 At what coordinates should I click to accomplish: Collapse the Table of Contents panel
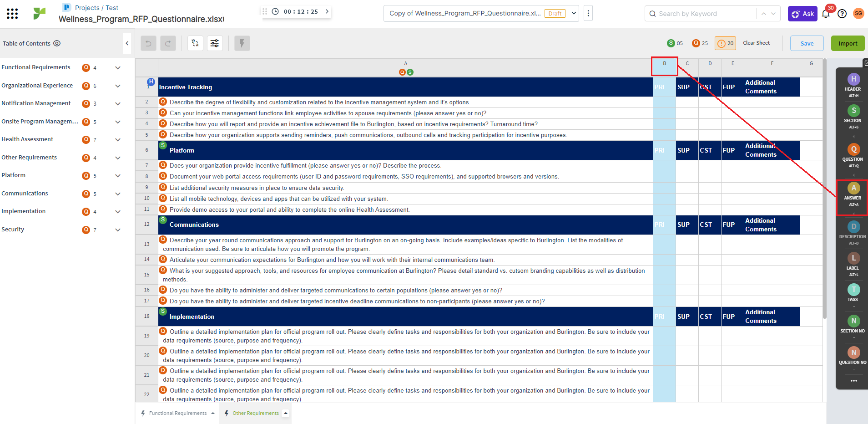[x=127, y=43]
